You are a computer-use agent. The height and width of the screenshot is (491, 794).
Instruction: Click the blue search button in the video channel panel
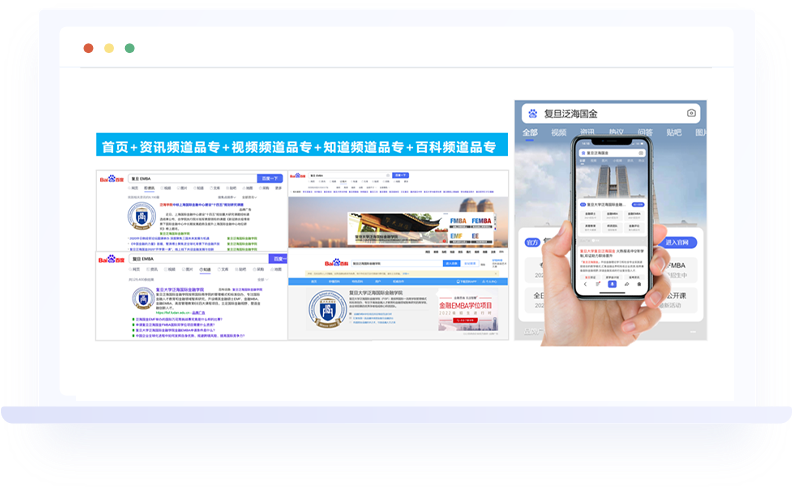click(401, 175)
